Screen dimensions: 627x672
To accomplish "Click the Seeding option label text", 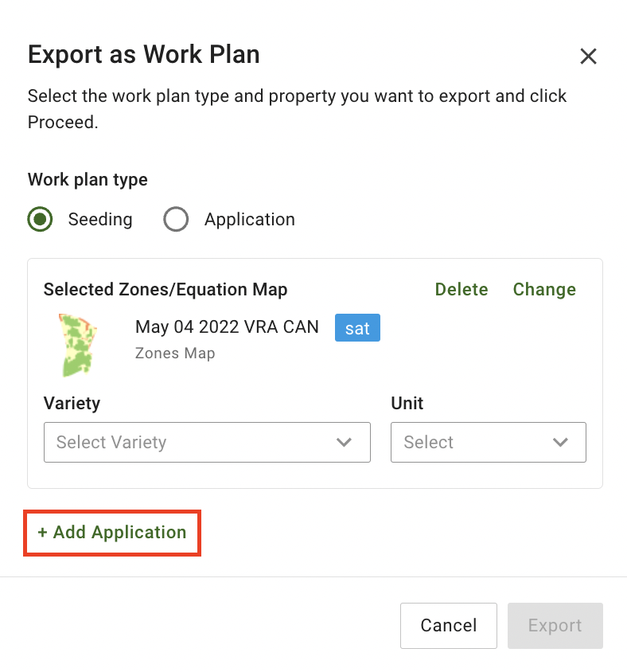I will (100, 219).
